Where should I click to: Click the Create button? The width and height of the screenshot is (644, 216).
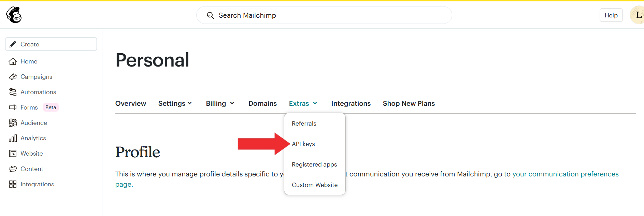click(51, 44)
